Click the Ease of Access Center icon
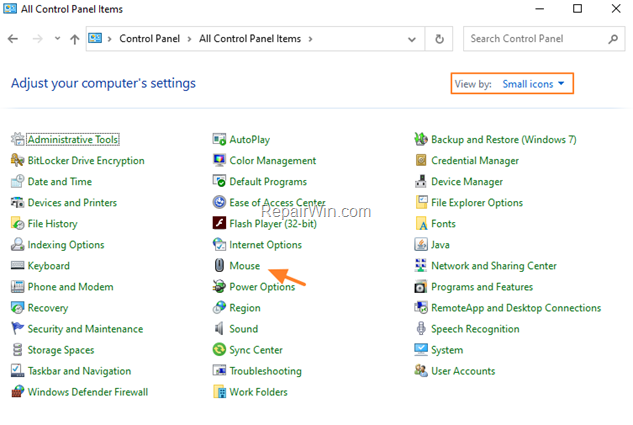633x425 pixels. point(219,202)
